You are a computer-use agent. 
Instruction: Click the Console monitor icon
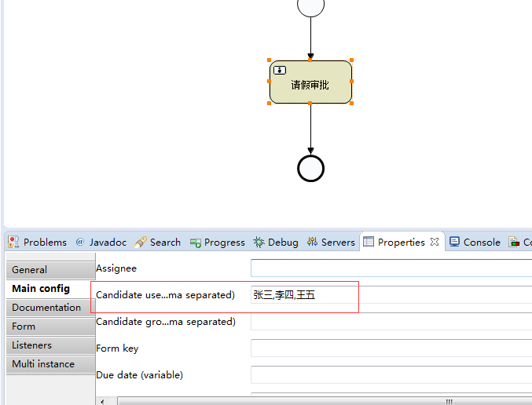[454, 242]
